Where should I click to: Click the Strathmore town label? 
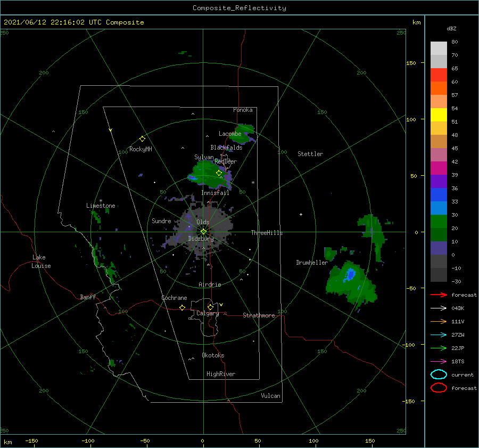pyautogui.click(x=259, y=315)
